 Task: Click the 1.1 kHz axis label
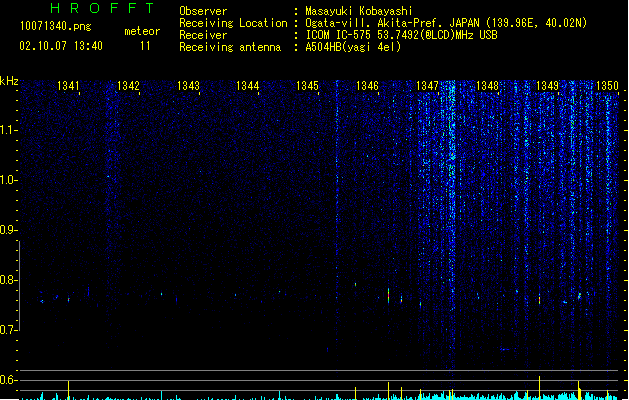9,130
